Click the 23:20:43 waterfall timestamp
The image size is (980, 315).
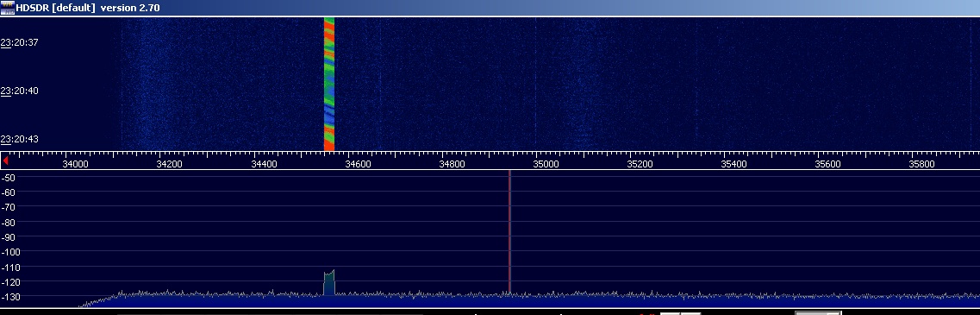point(19,139)
